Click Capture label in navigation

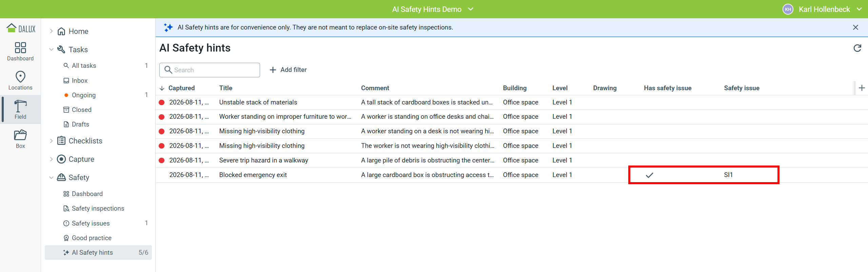[x=81, y=159]
